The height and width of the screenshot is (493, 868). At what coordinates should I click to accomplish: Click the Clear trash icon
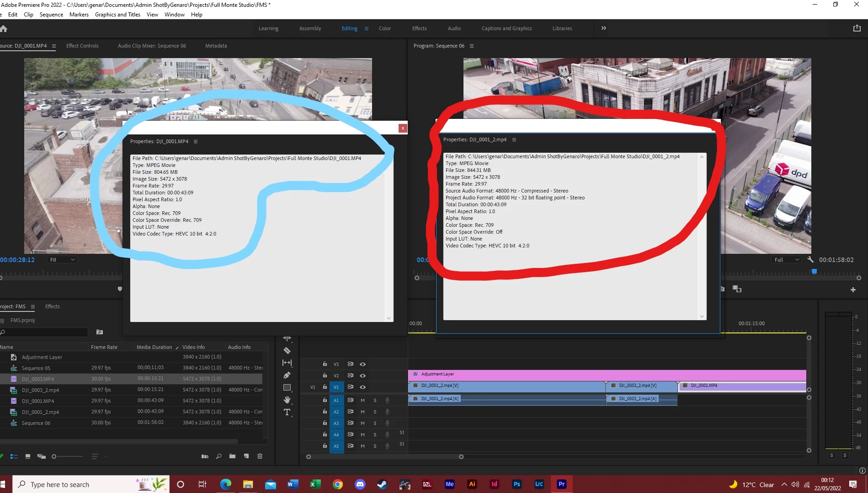(260, 456)
